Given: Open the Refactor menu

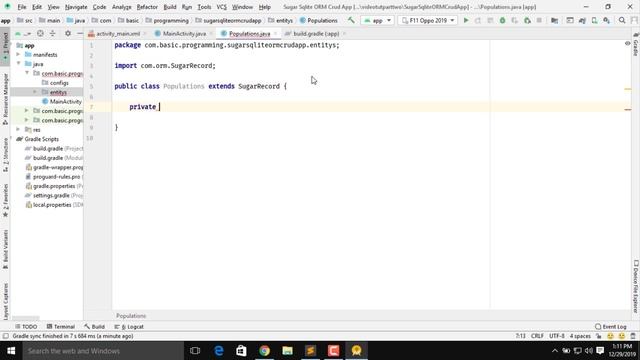Looking at the screenshot, I should coord(147,7).
